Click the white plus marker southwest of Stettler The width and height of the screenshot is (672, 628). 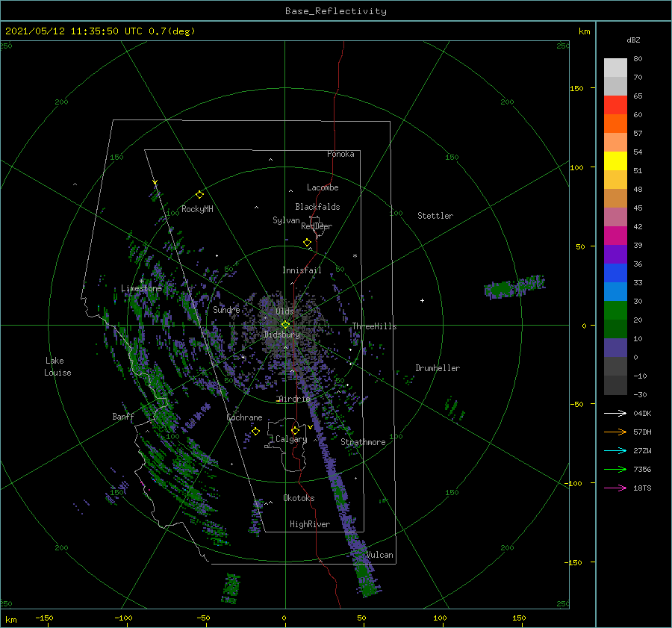point(422,300)
